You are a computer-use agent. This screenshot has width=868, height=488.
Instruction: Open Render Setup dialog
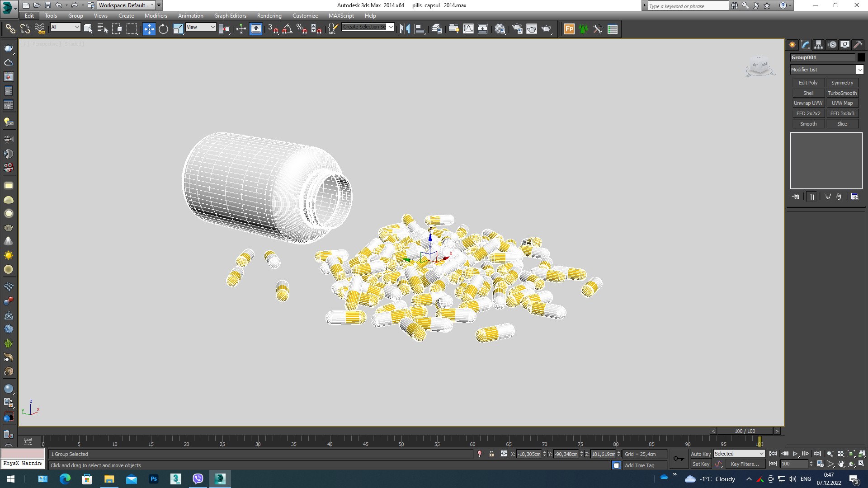pos(517,29)
